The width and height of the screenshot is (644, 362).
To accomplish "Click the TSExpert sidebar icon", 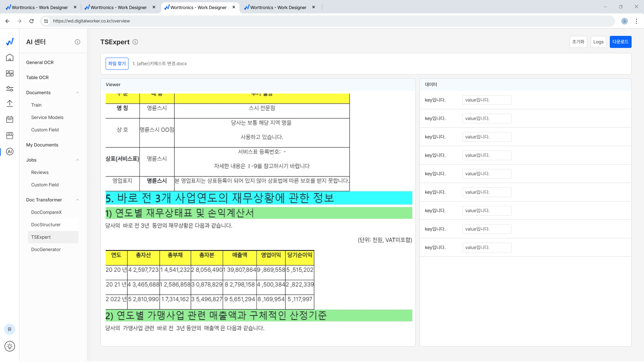I will tap(10, 152).
